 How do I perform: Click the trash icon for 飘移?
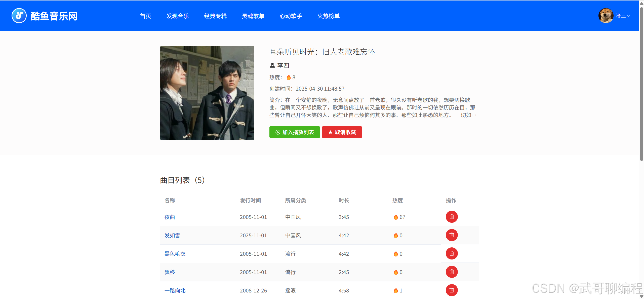click(x=452, y=272)
